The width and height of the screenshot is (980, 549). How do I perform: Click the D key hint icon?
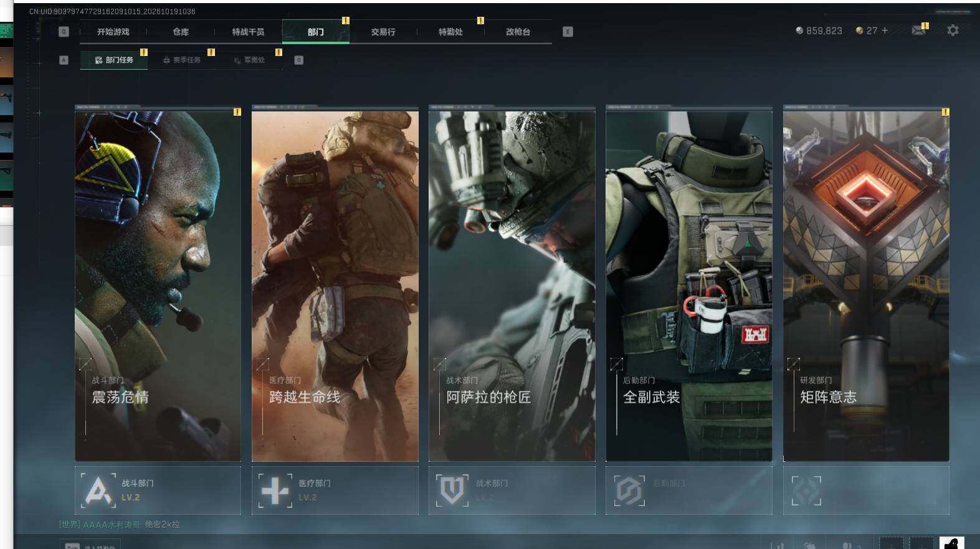tap(298, 60)
